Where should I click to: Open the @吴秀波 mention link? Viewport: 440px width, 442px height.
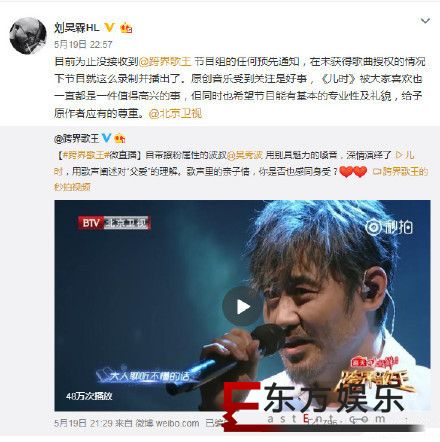245,155
